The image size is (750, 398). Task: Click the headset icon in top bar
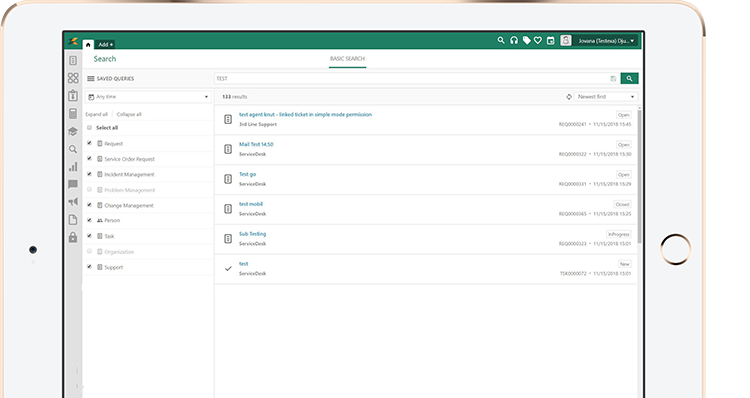tap(514, 41)
